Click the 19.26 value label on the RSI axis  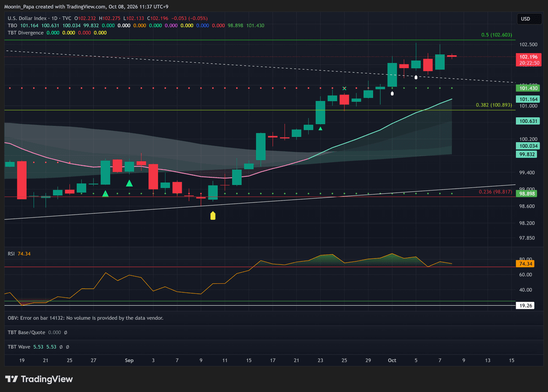click(525, 305)
